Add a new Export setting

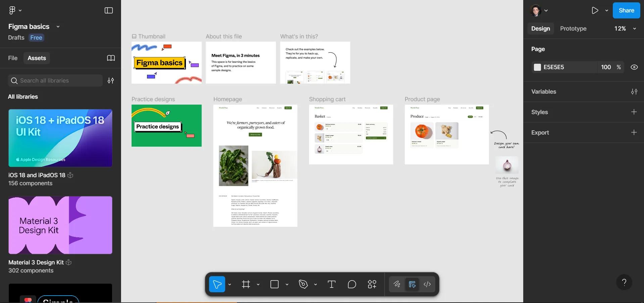[634, 133]
